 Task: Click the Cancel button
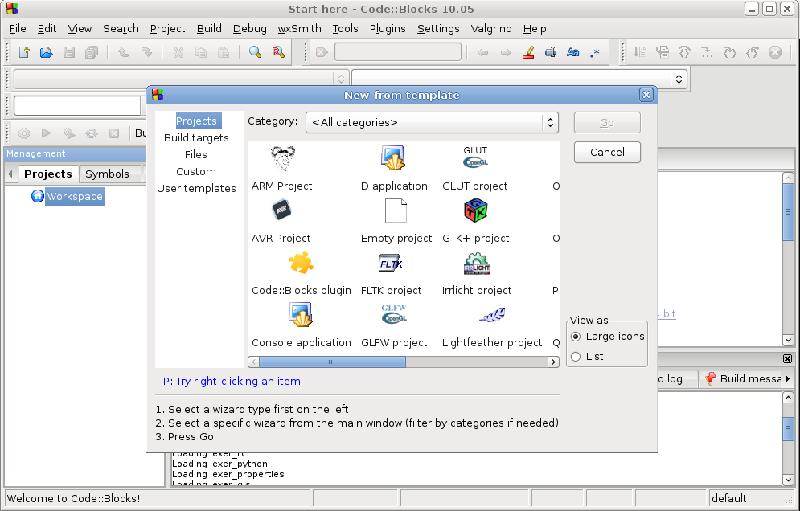607,152
